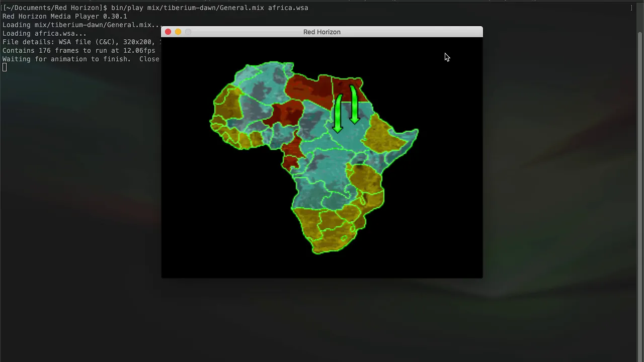Image resolution: width=644 pixels, height=362 pixels.
Task: Click the 'File details: WSA file' line
Action: [81, 42]
